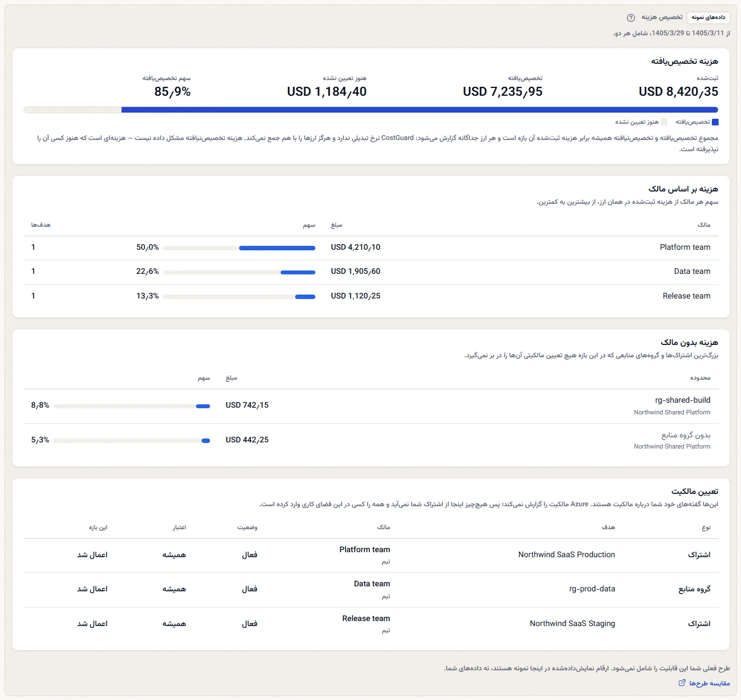Select the بدون گروه منابع scope
This screenshot has height=700, width=741.
point(686,435)
